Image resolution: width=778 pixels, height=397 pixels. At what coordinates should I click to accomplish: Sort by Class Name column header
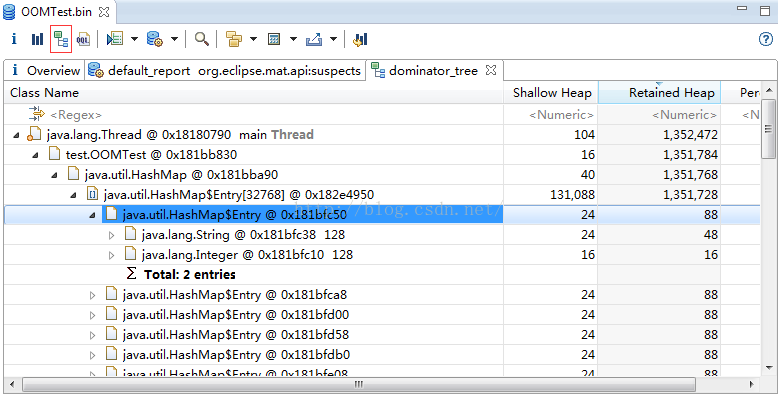[254, 92]
